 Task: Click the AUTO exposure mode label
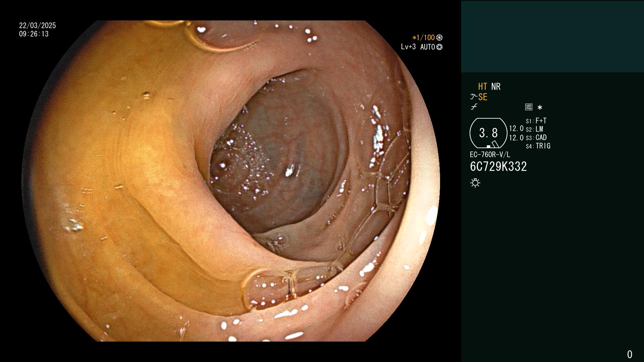tap(428, 47)
